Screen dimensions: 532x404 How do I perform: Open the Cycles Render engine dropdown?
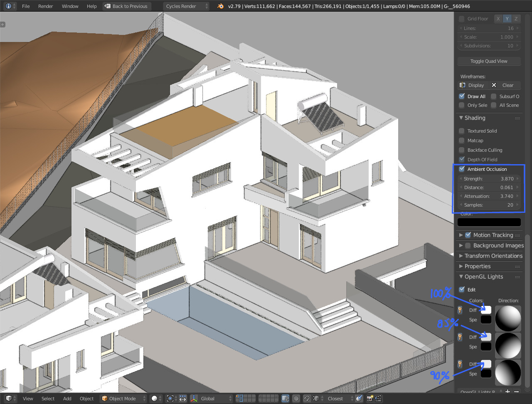(185, 6)
